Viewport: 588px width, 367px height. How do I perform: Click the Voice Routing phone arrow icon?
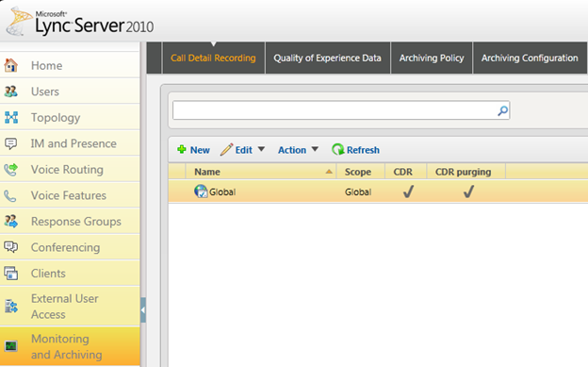coord(11,170)
